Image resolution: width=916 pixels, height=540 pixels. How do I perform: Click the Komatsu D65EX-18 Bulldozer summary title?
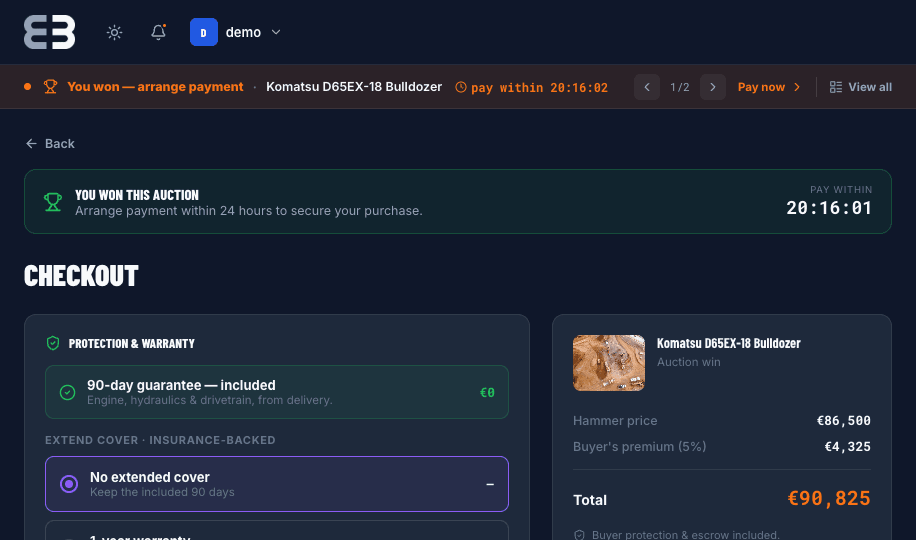728,343
